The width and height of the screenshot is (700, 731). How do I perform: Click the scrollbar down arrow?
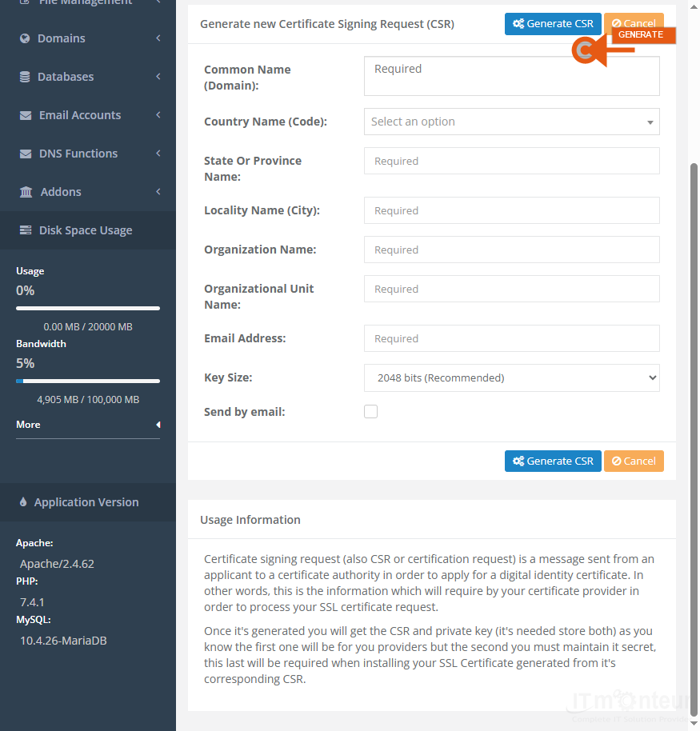coord(694,723)
